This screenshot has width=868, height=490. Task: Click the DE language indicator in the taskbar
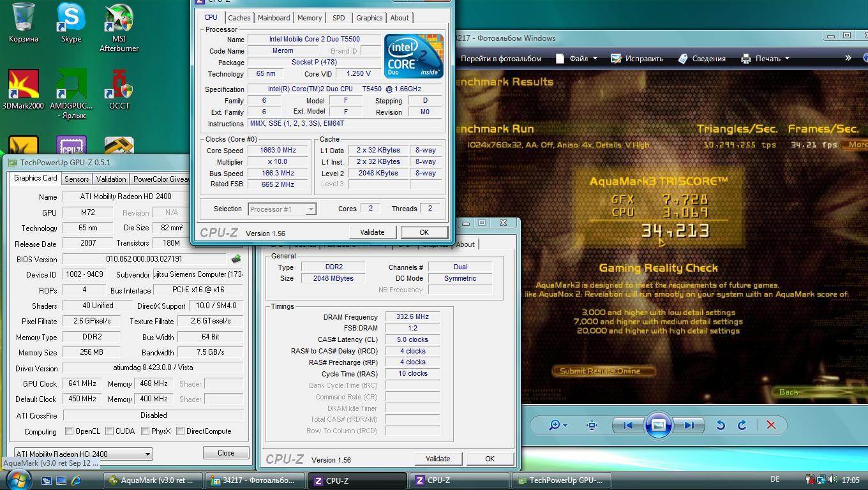(775, 479)
